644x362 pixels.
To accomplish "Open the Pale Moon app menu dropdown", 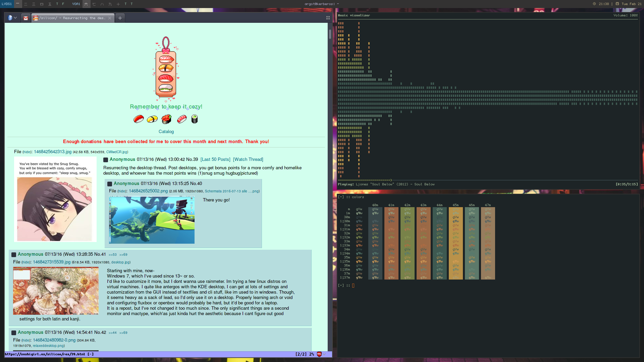I will [12, 18].
